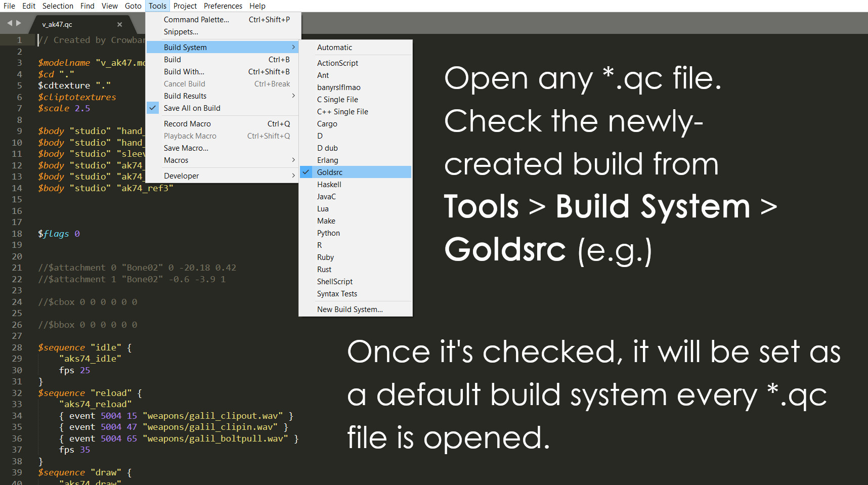The width and height of the screenshot is (868, 485).
Task: Open the Command Palette
Action: click(197, 19)
